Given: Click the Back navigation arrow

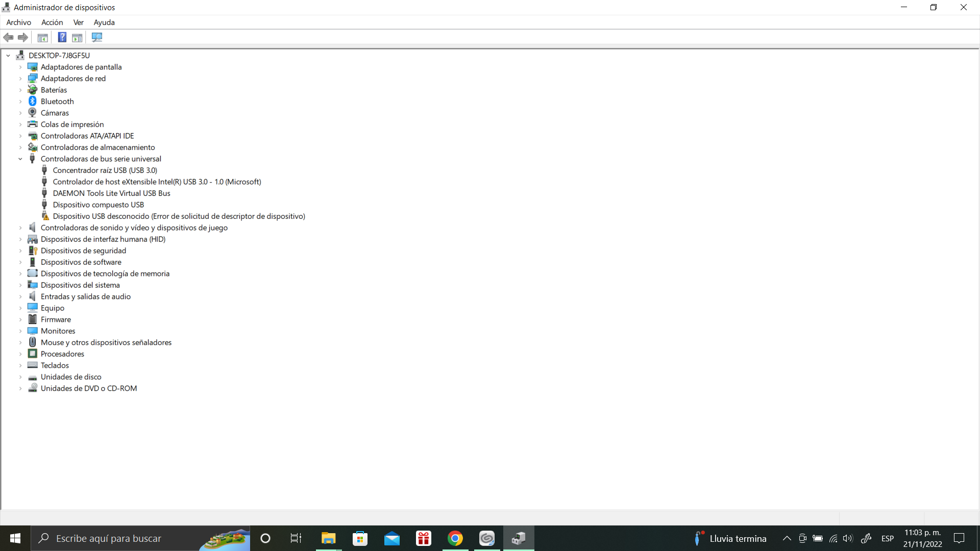Looking at the screenshot, I should click(8, 37).
